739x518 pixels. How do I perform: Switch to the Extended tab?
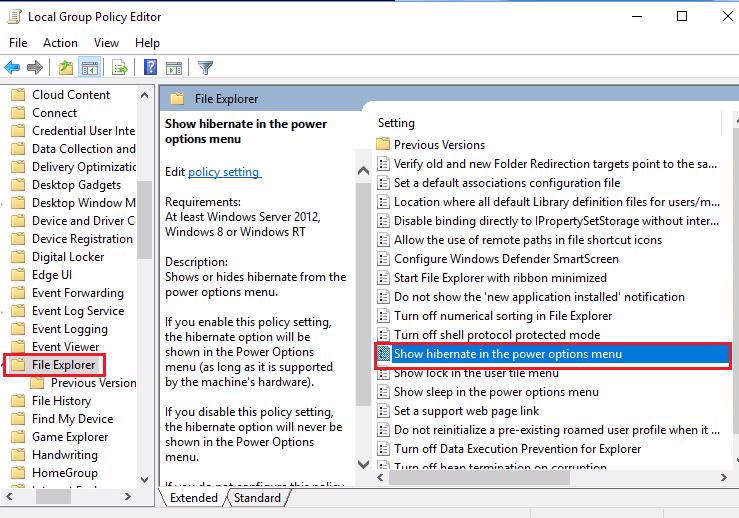pos(194,498)
